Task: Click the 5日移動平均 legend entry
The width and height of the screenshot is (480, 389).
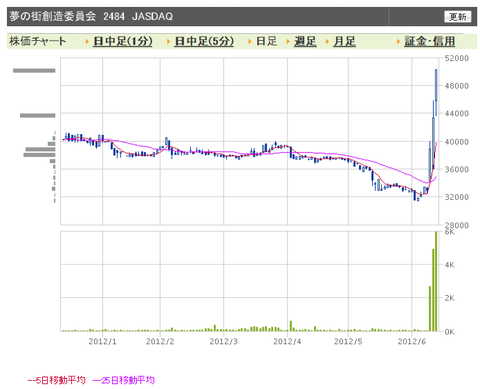Action: 57,380
